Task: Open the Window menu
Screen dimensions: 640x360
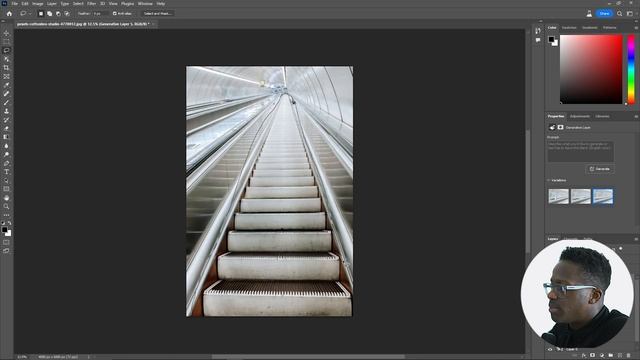Action: 145,3
